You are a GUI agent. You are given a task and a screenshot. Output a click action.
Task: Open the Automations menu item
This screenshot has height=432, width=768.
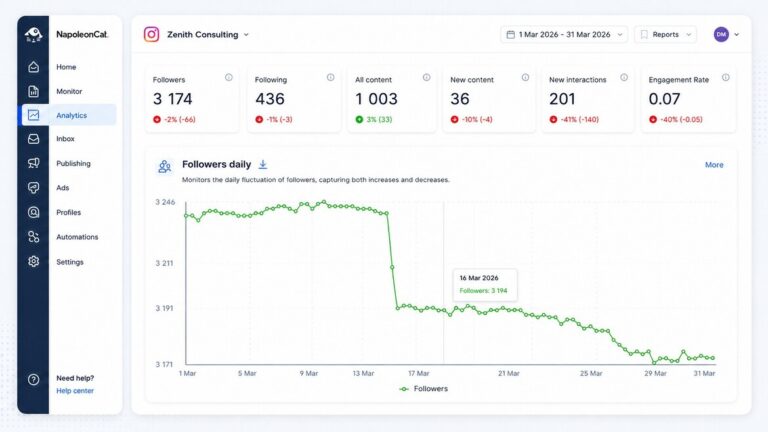[x=77, y=237]
